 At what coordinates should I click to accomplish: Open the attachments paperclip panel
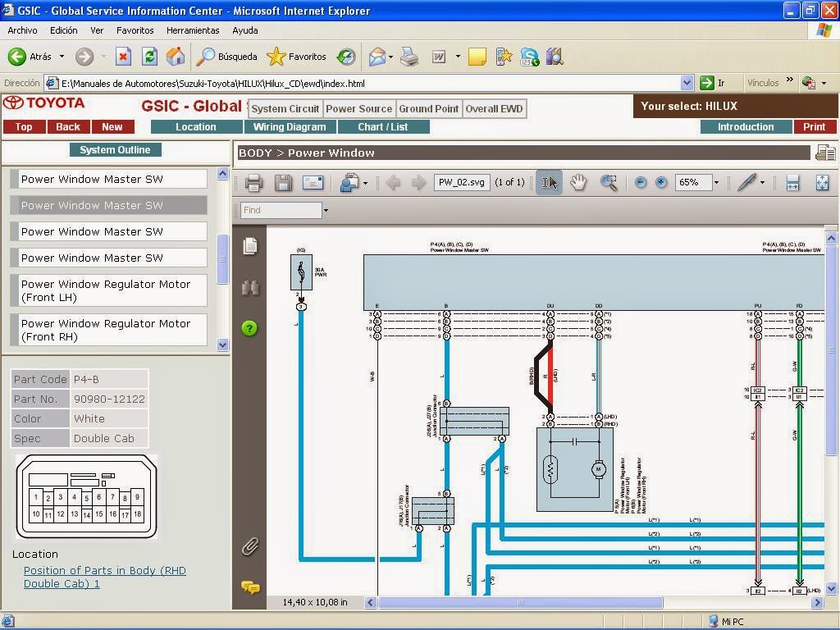pos(250,546)
